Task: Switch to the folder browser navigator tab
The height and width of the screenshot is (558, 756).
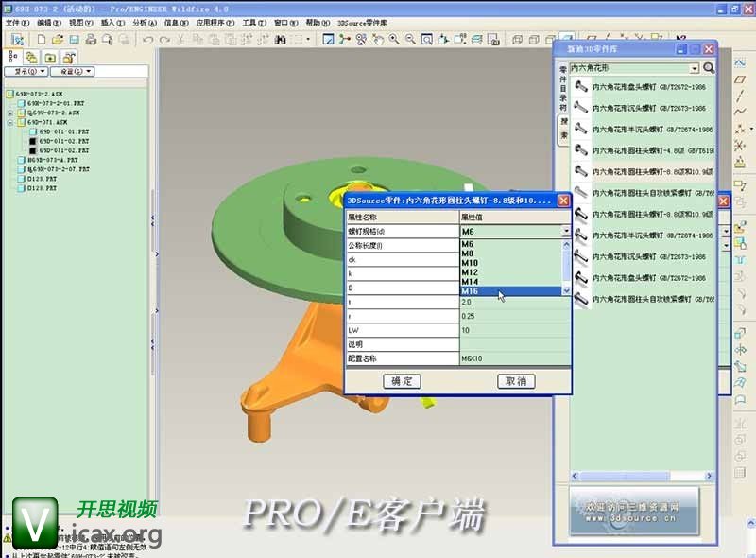Action: point(32,58)
